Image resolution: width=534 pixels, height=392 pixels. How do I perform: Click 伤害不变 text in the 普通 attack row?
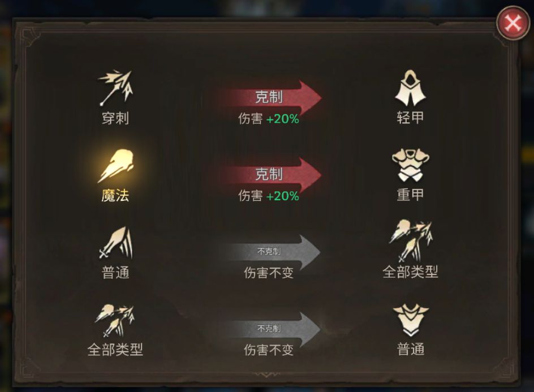[269, 273]
